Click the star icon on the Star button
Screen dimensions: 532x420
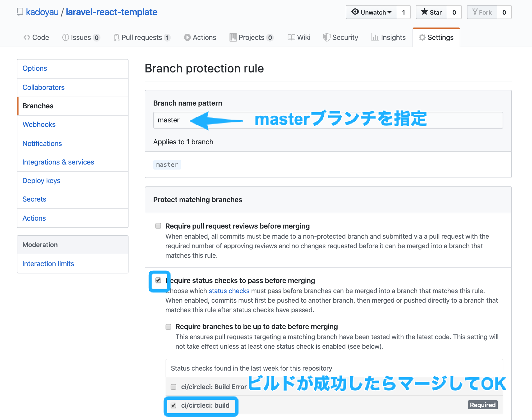click(x=425, y=12)
